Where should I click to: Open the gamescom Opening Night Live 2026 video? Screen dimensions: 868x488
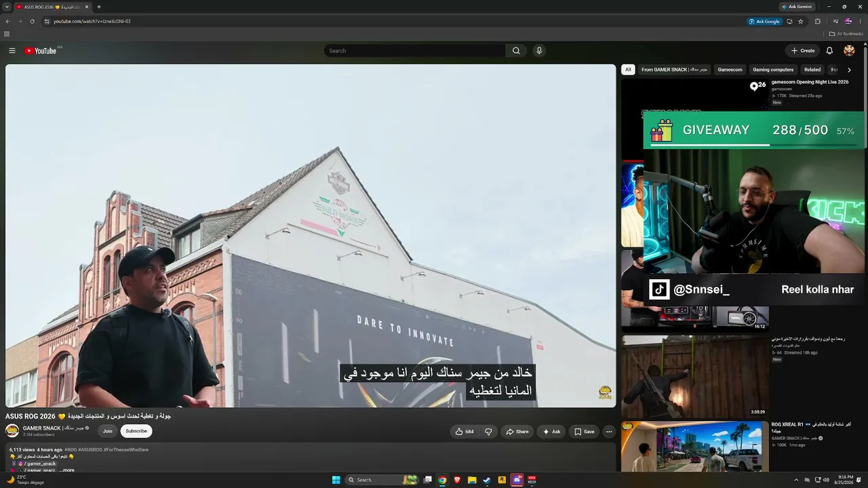point(810,82)
